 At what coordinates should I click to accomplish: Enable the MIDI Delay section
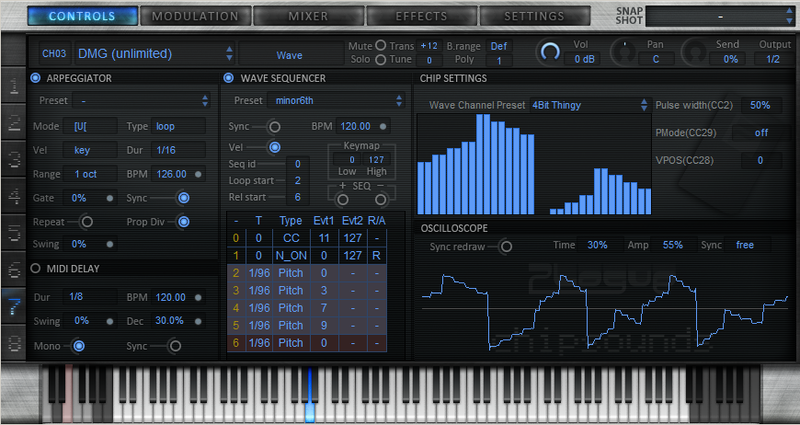pyautogui.click(x=36, y=267)
